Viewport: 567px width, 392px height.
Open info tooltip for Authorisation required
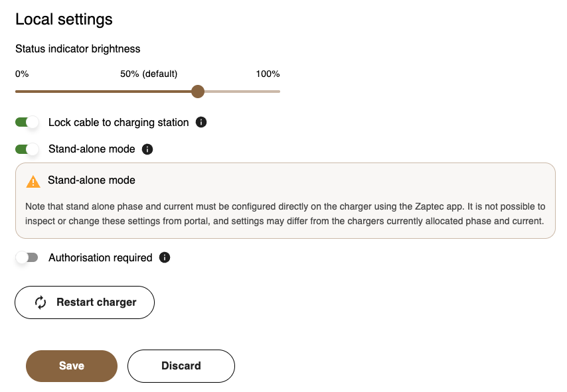pos(165,257)
